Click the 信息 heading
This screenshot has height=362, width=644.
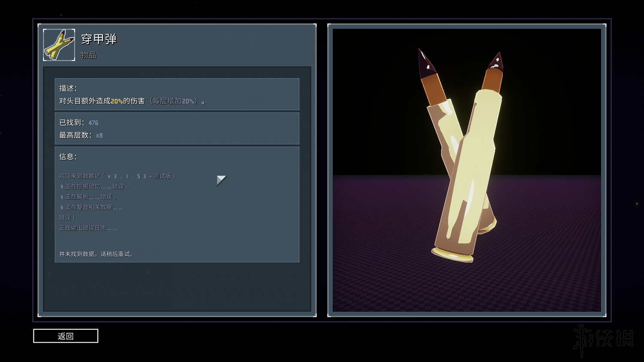point(68,157)
